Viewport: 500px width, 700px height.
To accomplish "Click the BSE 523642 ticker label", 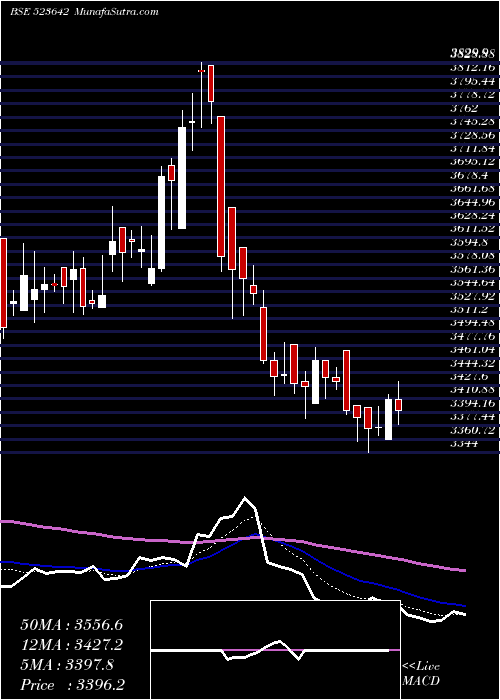I will 39,12.
